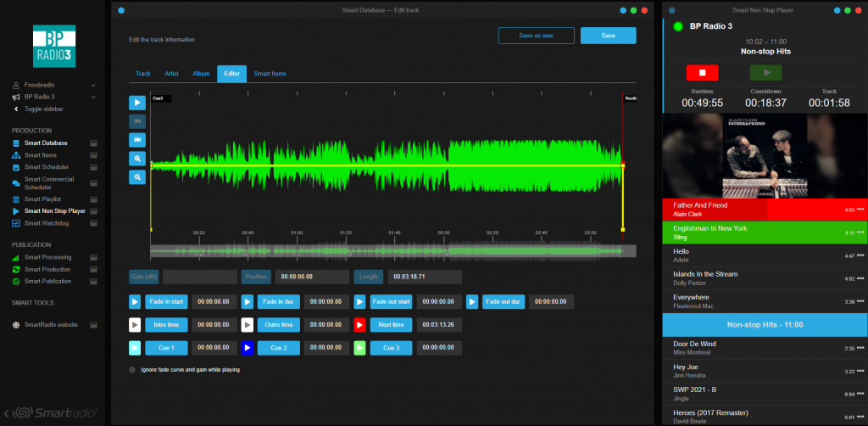Skip to the track end in editor
This screenshot has height=426, width=868.
[x=136, y=140]
